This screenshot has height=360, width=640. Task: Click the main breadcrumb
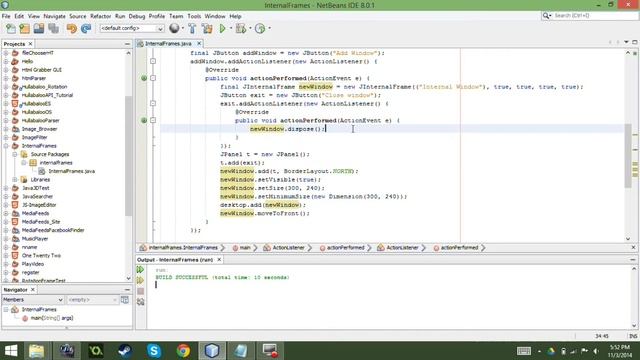click(245, 248)
